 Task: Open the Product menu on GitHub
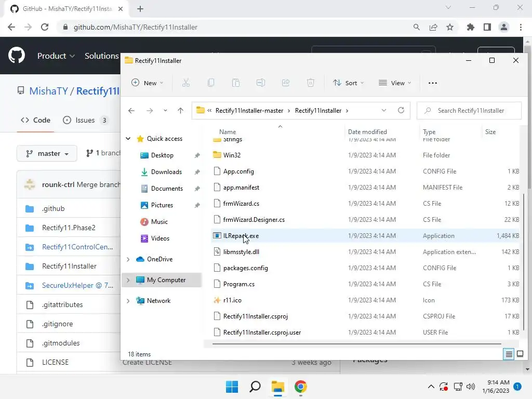click(56, 56)
